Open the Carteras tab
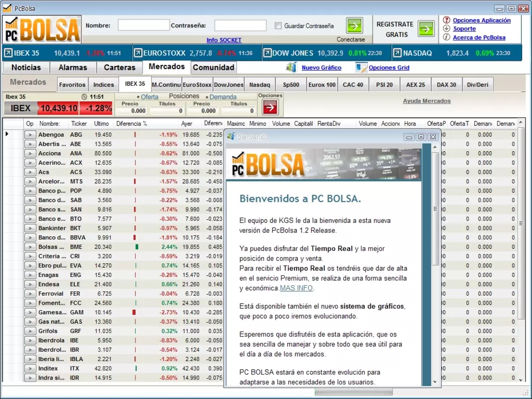The width and height of the screenshot is (532, 399). pos(120,67)
